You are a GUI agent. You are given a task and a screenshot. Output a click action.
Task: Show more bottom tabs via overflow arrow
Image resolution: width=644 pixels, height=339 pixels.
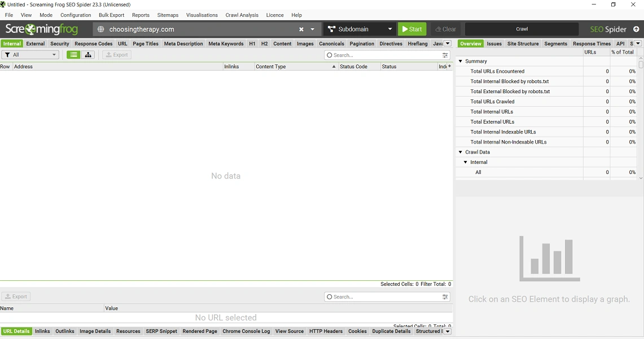[448, 331]
